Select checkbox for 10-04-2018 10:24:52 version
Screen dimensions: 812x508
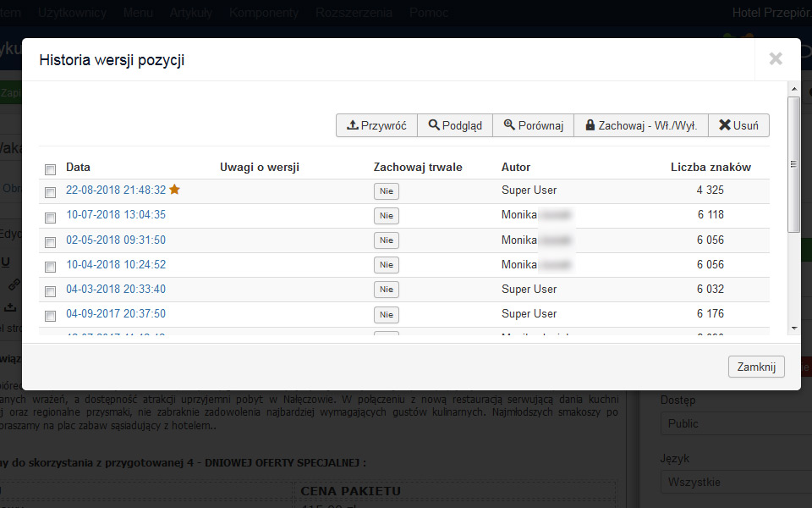[x=50, y=267]
